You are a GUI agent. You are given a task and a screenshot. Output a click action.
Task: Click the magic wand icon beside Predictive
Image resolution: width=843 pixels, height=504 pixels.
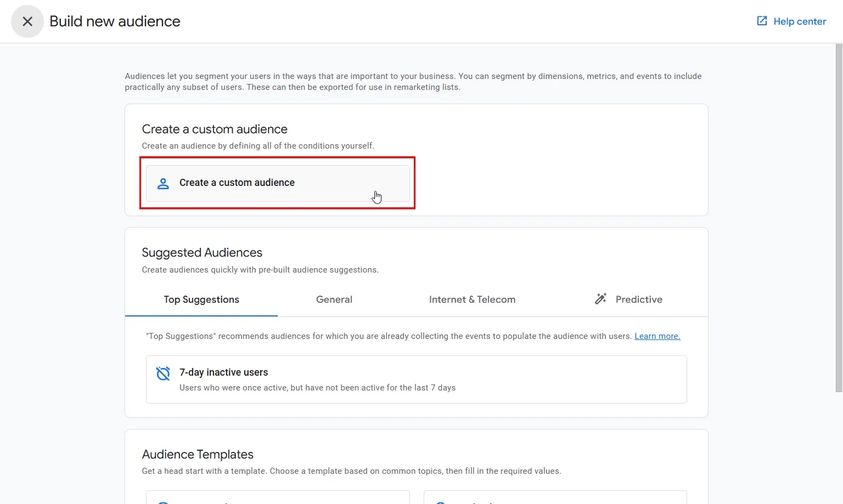(600, 299)
